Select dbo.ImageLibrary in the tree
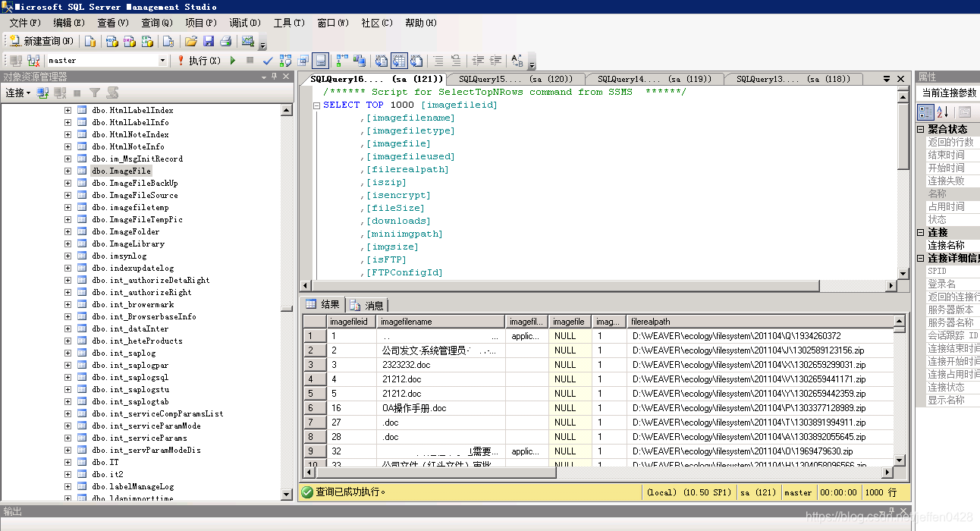Viewport: 980px width, 531px height. click(127, 244)
